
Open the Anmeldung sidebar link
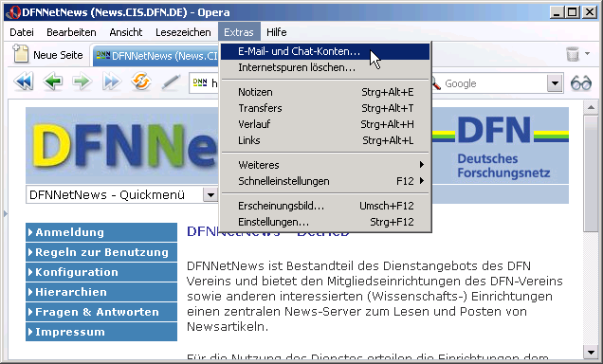tap(101, 232)
